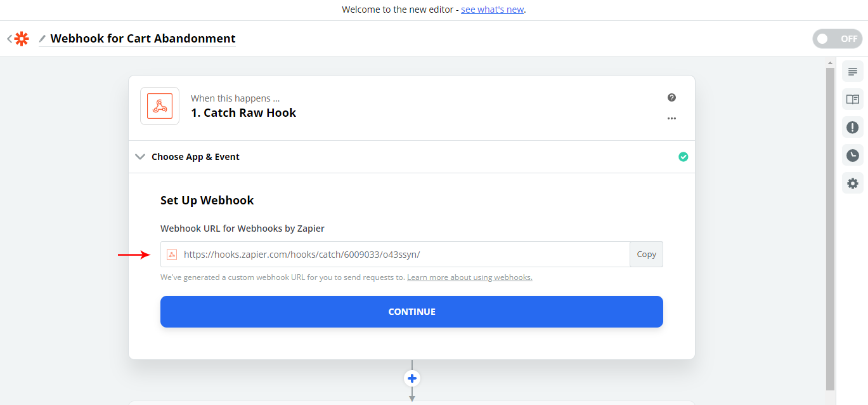Click the Webhooks app icon in the trigger header

click(x=160, y=106)
